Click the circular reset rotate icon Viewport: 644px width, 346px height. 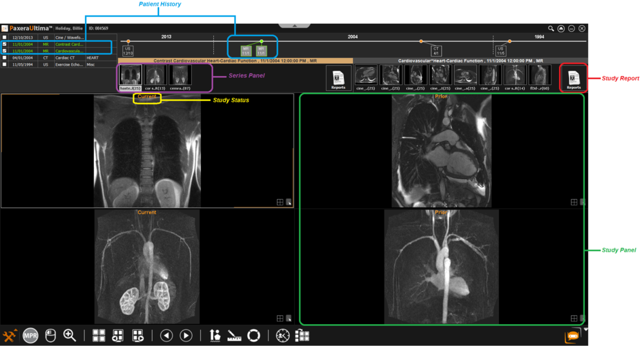pyautogui.click(x=254, y=336)
